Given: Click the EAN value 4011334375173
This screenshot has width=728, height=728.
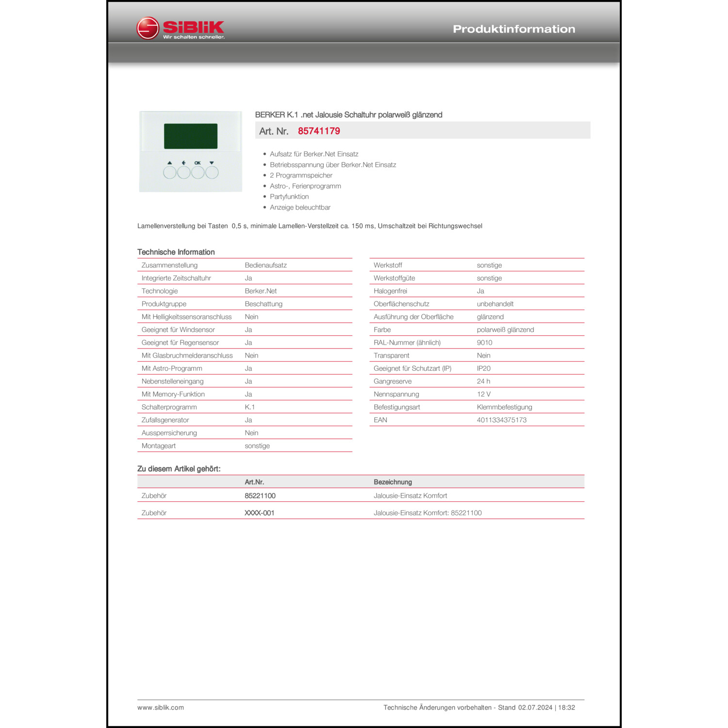Looking at the screenshot, I should (x=501, y=420).
